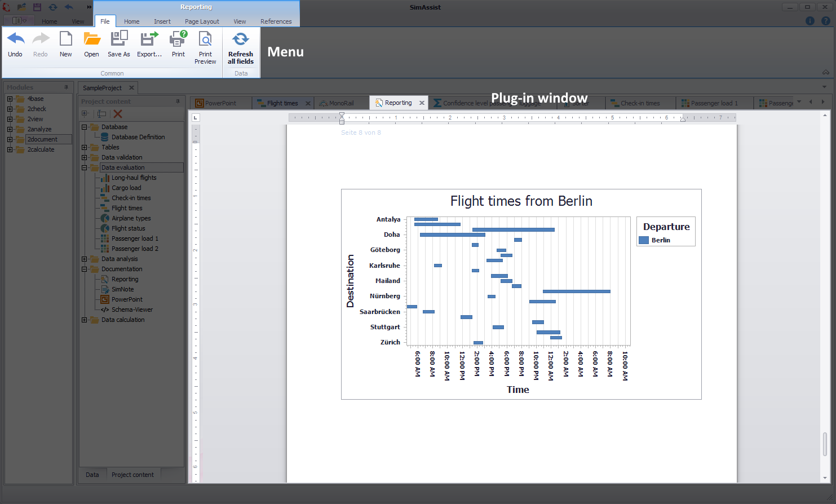Switch to the Page Layout ribbon tab
836x504 pixels.
pos(202,21)
